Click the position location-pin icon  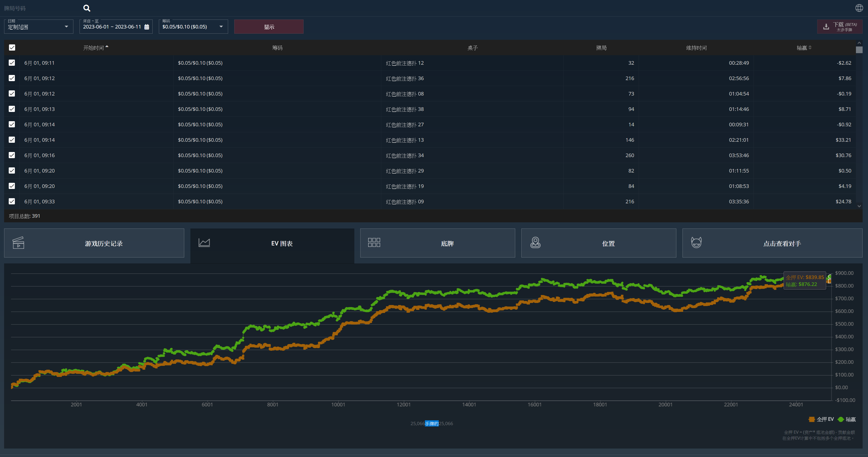[x=535, y=242]
